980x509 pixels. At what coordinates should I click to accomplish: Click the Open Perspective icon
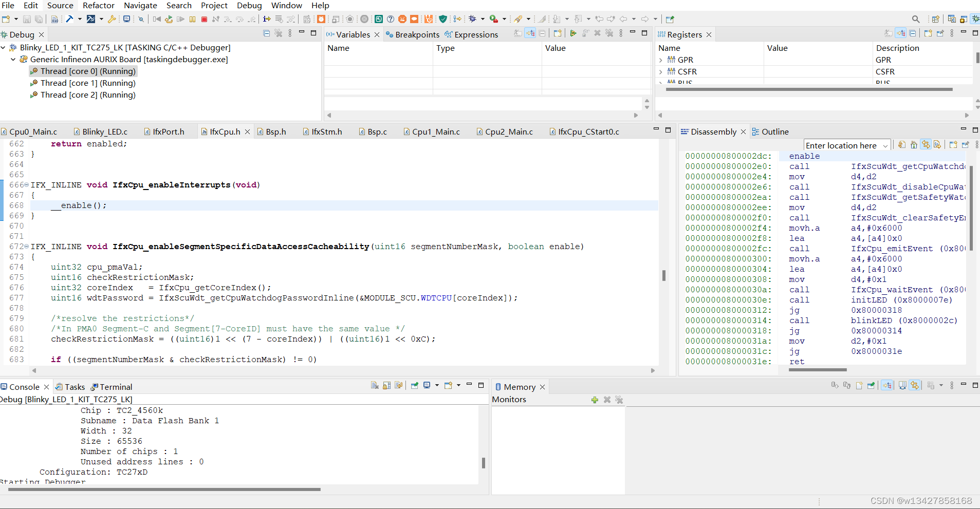coord(936,19)
